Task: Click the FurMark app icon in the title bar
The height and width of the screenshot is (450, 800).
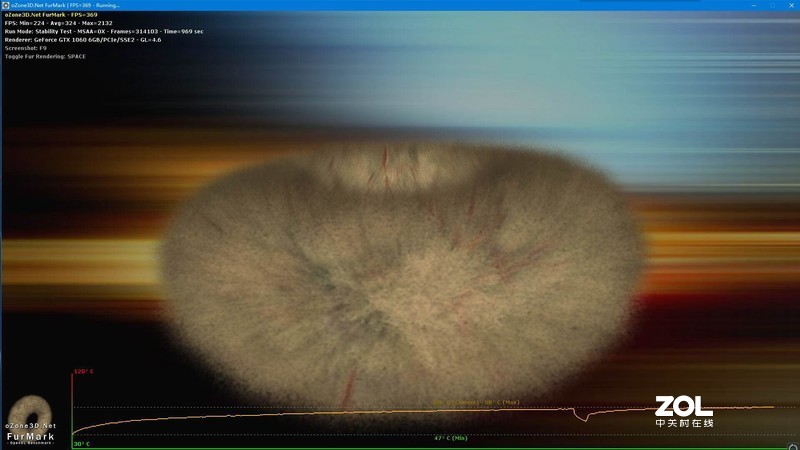Action: [6, 5]
